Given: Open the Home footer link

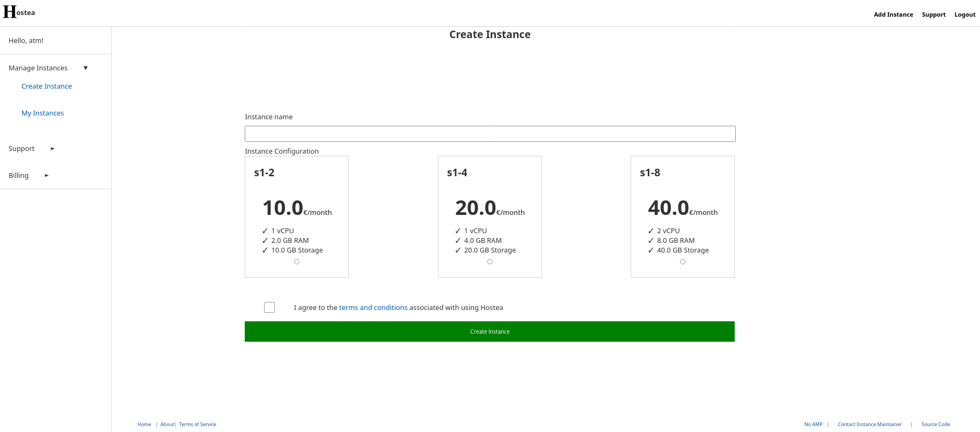Looking at the screenshot, I should pos(144,424).
